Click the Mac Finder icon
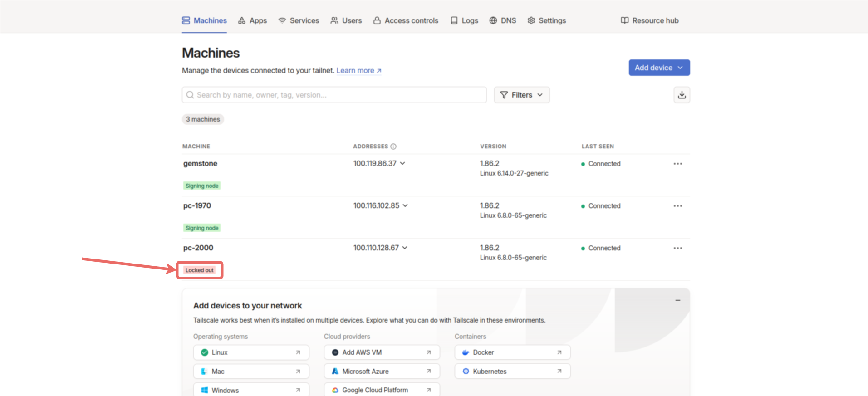 (x=204, y=372)
